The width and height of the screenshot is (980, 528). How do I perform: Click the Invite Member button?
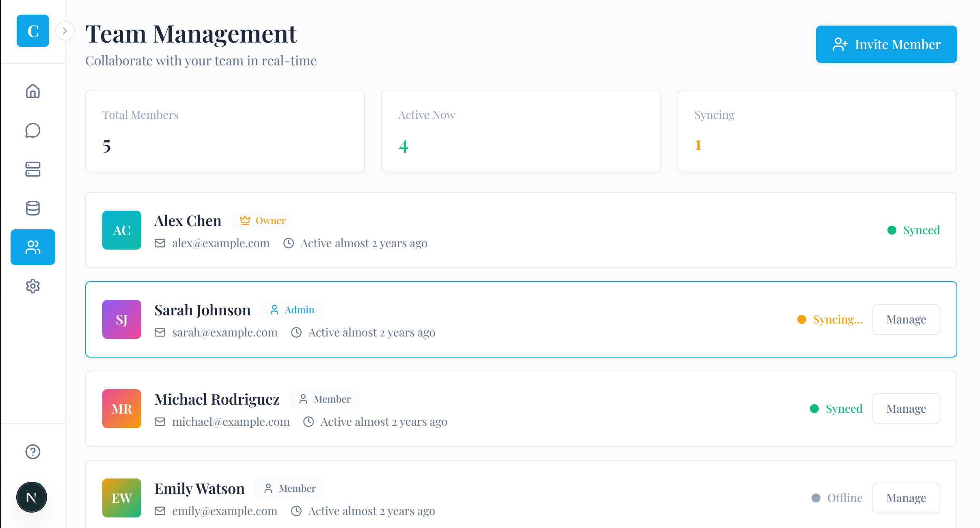(x=886, y=44)
